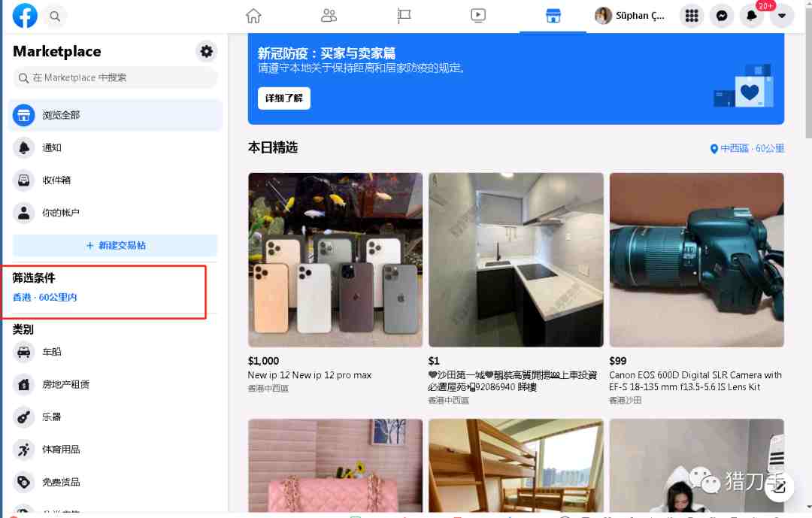This screenshot has height=518, width=812.
Task: Click the $99 price text
Action: [618, 361]
